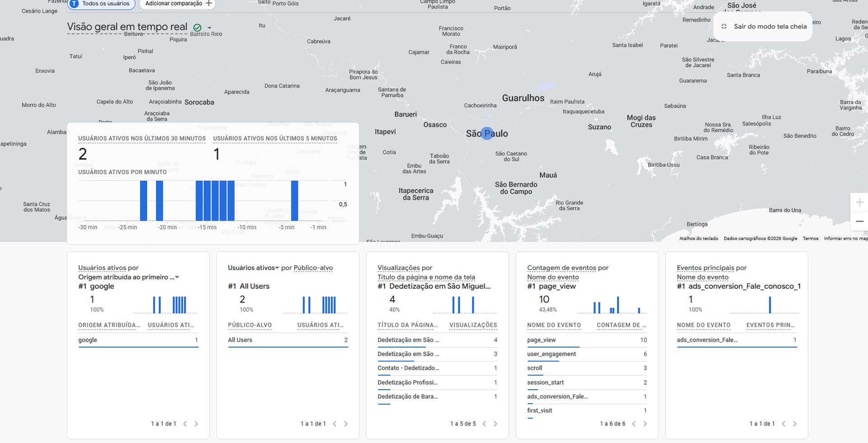
Task: Click next page arrow in All Users card
Action: tap(346, 424)
